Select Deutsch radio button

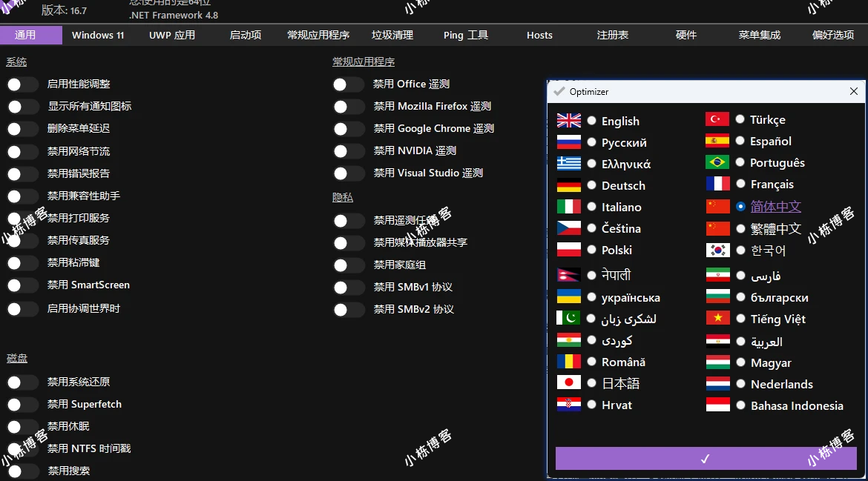[592, 185]
